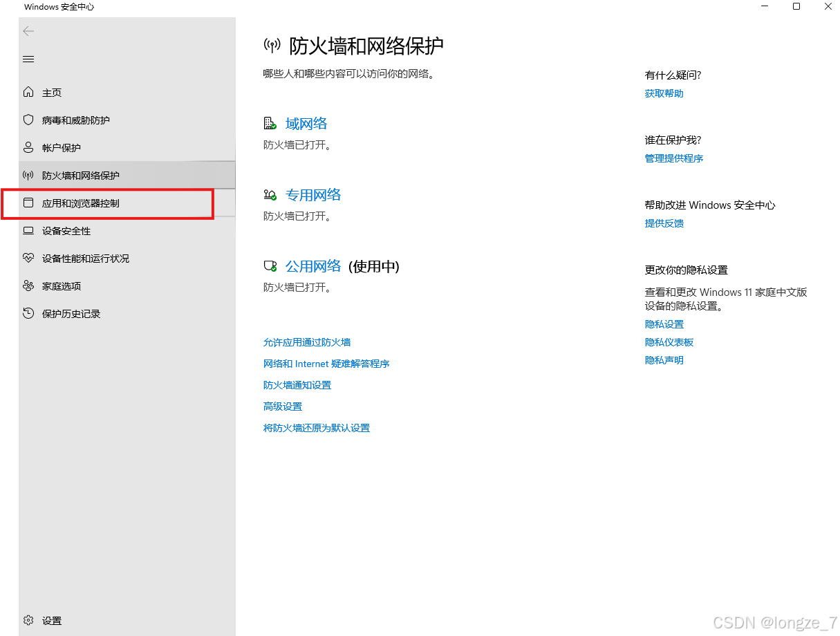Click 隐私声明 link
Screen dimensions: 840x636
pos(664,360)
